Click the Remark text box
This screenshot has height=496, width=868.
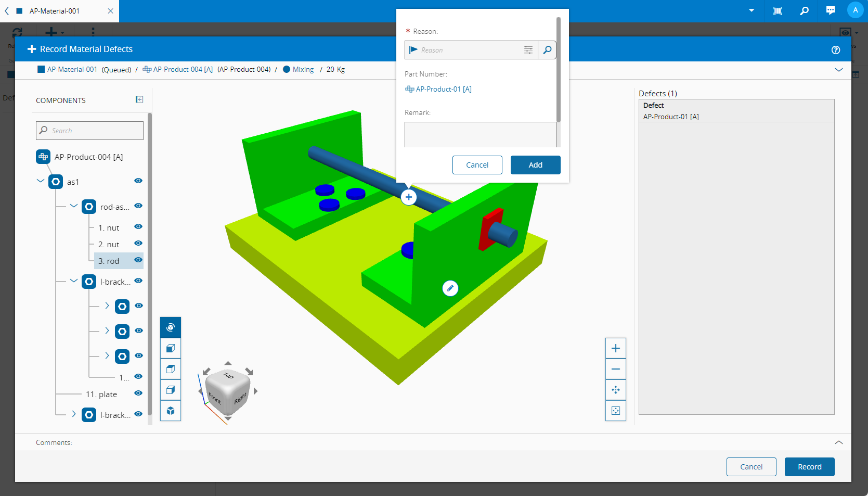[481, 135]
